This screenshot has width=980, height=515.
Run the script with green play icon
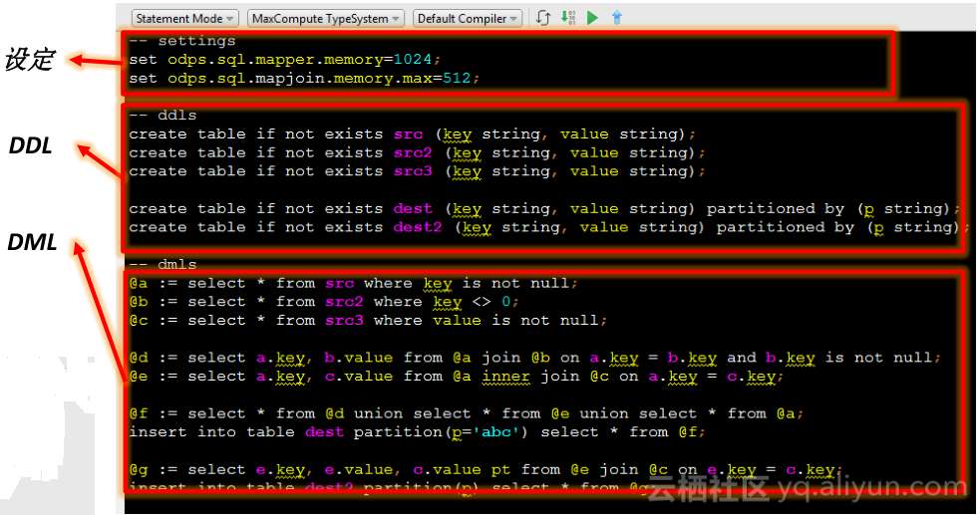[592, 18]
